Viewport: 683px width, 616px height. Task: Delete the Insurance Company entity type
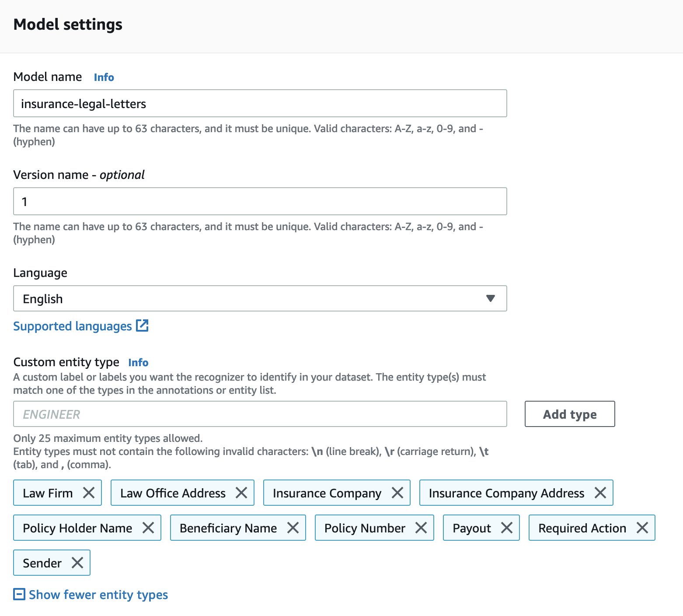(x=397, y=493)
